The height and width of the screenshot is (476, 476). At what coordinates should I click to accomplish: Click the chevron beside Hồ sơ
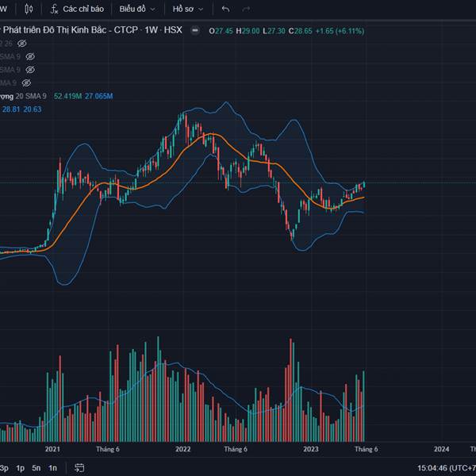point(201,10)
